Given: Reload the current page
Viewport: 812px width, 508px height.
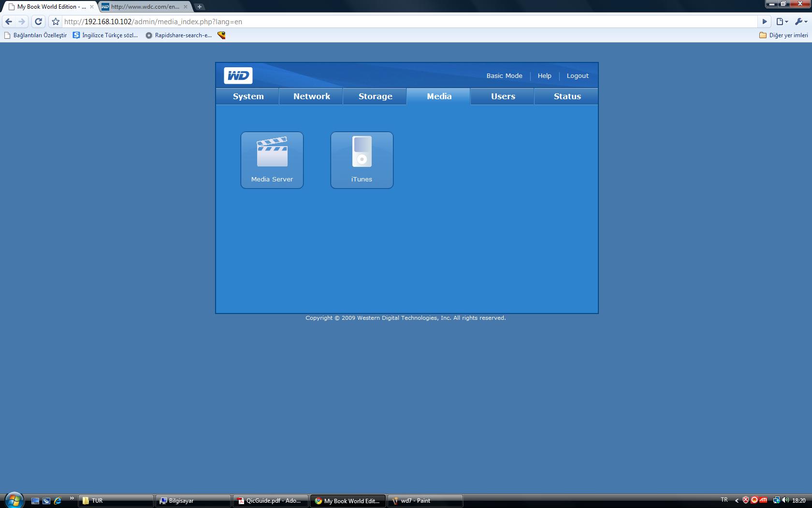Looking at the screenshot, I should click(x=39, y=21).
